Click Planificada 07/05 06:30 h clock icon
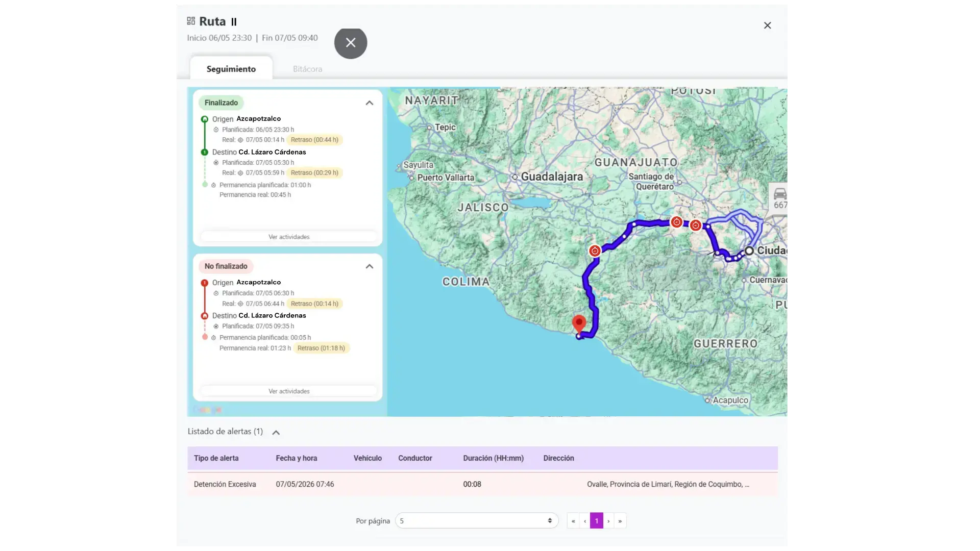Image resolution: width=980 pixels, height=551 pixels. [x=216, y=293]
